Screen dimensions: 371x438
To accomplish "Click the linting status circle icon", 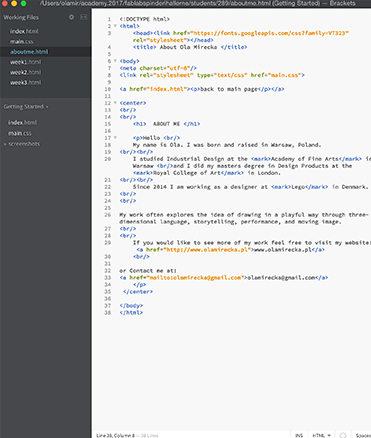I will [343, 435].
